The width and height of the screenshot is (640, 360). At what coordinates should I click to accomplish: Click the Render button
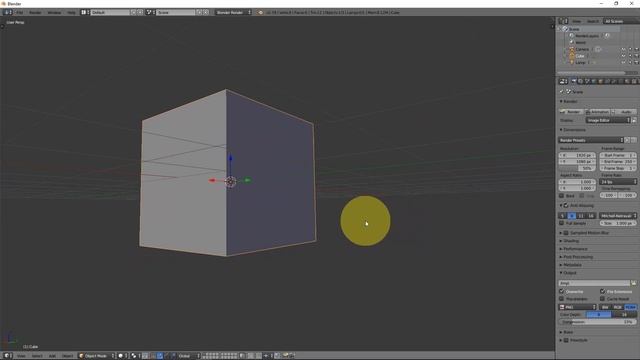pyautogui.click(x=571, y=112)
